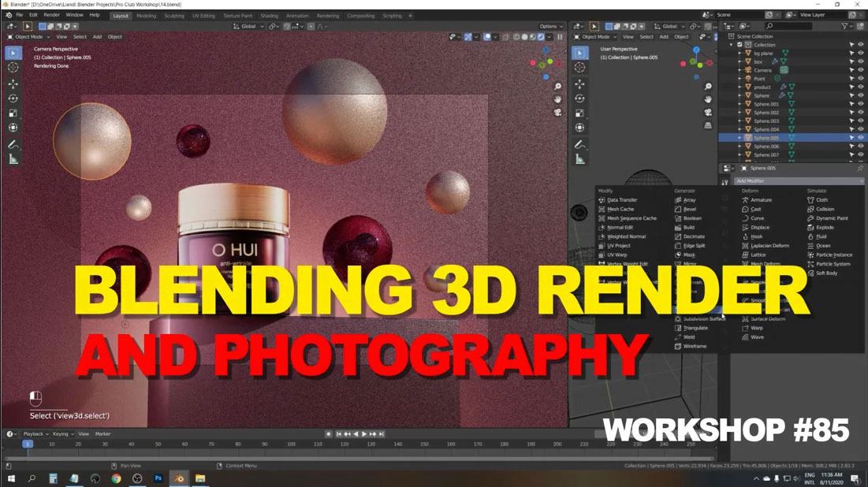Play the animation in the timeline
This screenshot has width=868, height=487.
point(363,434)
